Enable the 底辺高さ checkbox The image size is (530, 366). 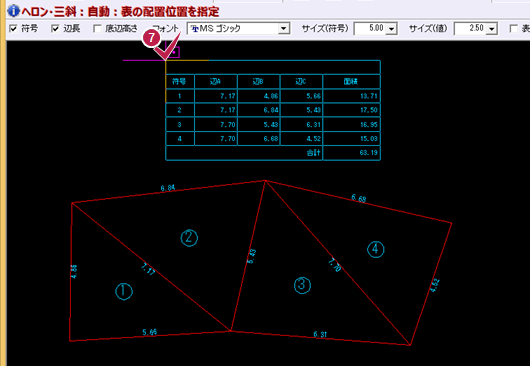point(97,29)
